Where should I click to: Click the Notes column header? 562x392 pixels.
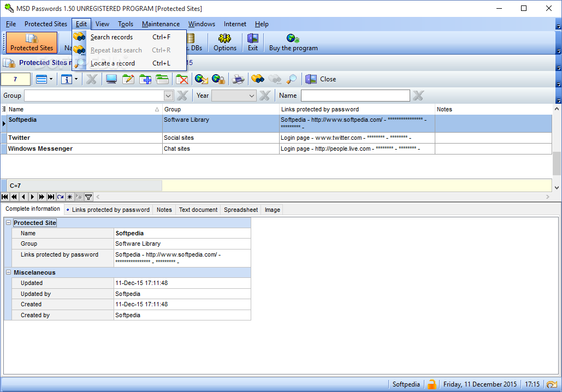click(493, 109)
